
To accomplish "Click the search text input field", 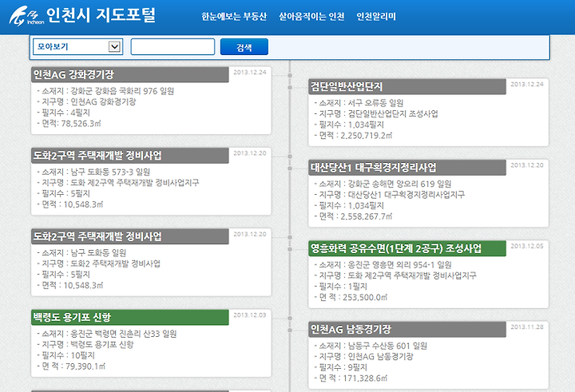I will (172, 47).
